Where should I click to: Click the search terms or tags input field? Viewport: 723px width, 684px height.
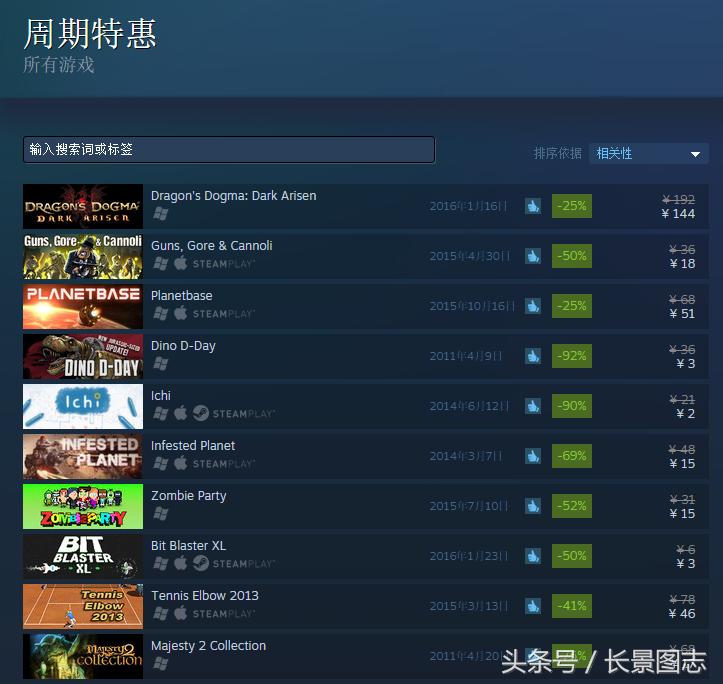(229, 149)
